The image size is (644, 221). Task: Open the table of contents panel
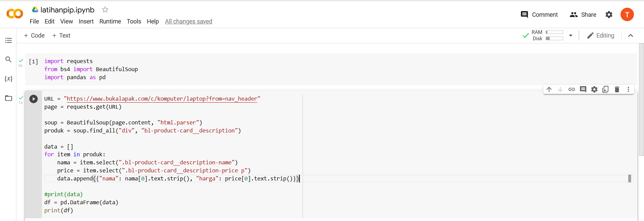[8, 40]
